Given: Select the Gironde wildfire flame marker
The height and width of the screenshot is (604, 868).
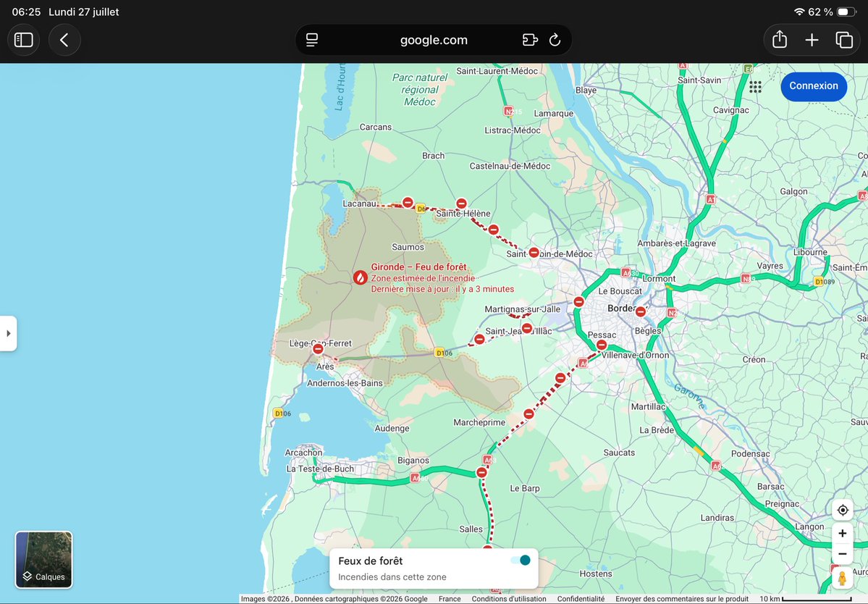Looking at the screenshot, I should coord(361,277).
